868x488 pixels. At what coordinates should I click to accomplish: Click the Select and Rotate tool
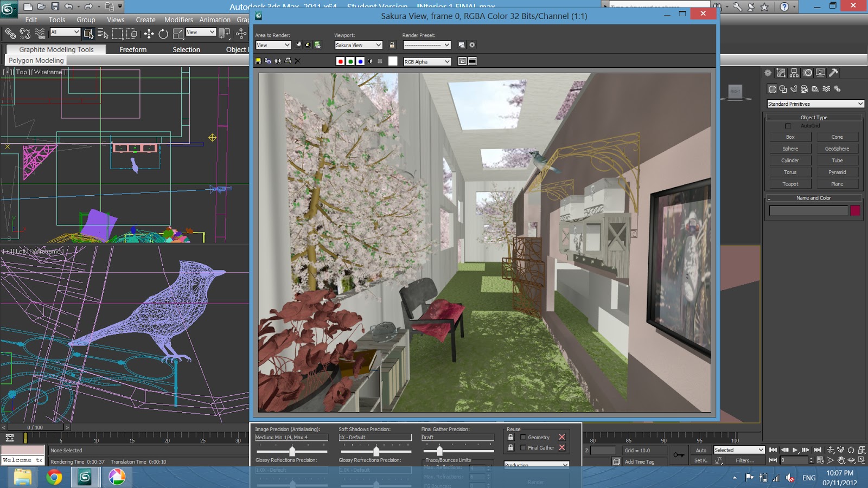(x=163, y=34)
